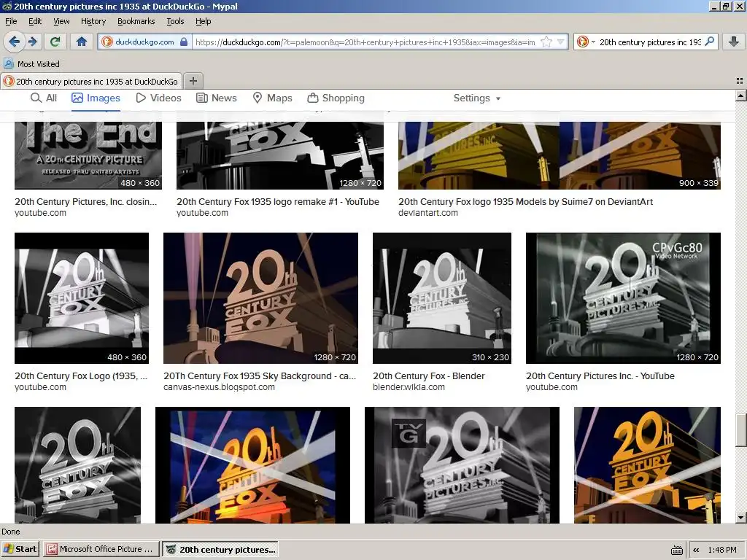
Task: Switch to Microsoft Office Picture taskbar item
Action: point(101,549)
